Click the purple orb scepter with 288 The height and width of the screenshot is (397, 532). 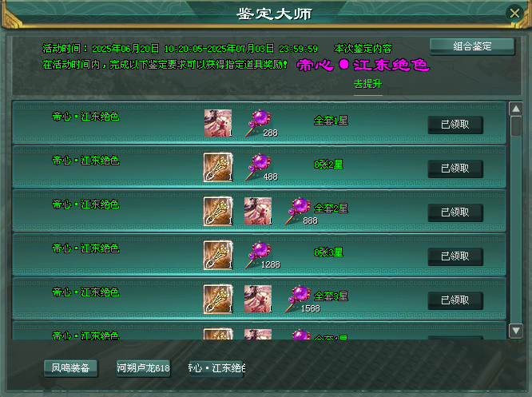click(259, 123)
